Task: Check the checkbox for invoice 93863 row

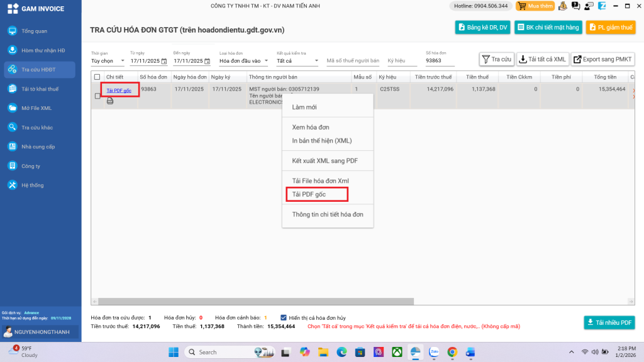Action: [x=97, y=96]
